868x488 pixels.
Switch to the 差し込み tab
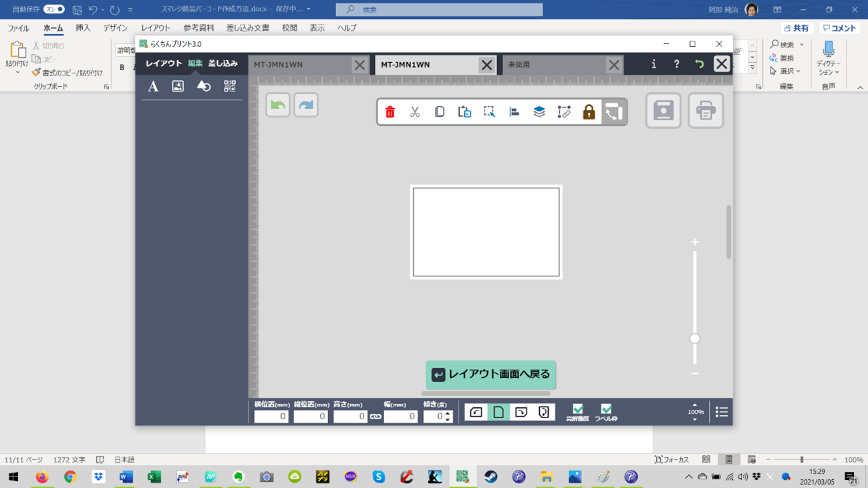(x=223, y=63)
